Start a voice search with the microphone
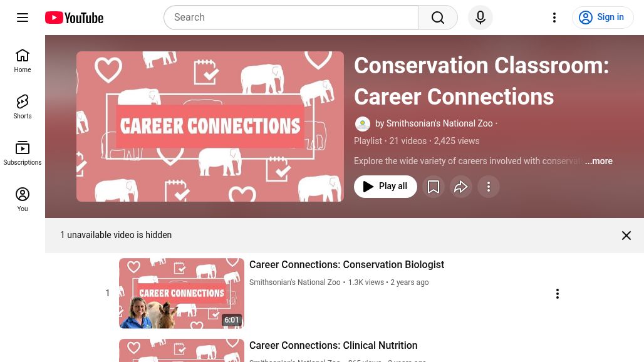Image resolution: width=644 pixels, height=362 pixels. (x=480, y=18)
